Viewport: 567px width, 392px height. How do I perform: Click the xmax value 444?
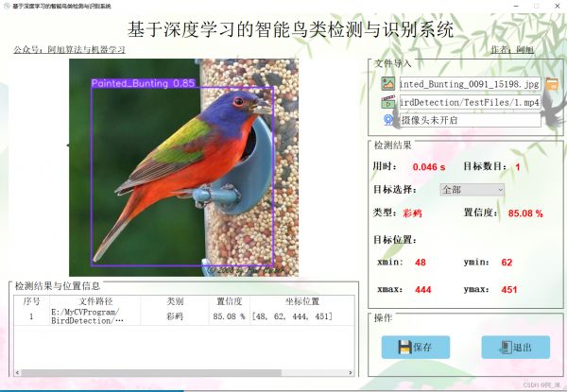[x=423, y=289]
